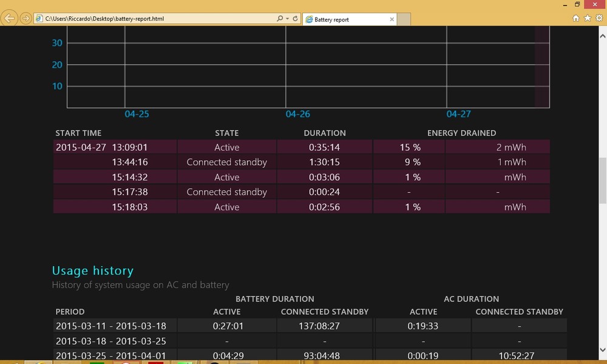This screenshot has height=364, width=607.
Task: Click the 9 % energy drained cell
Action: pyautogui.click(x=409, y=162)
